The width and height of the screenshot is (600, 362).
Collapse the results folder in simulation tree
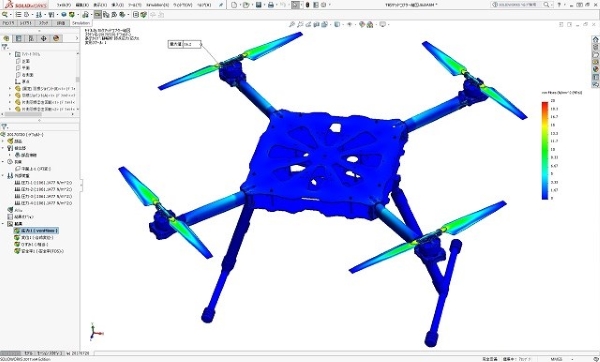(3, 224)
